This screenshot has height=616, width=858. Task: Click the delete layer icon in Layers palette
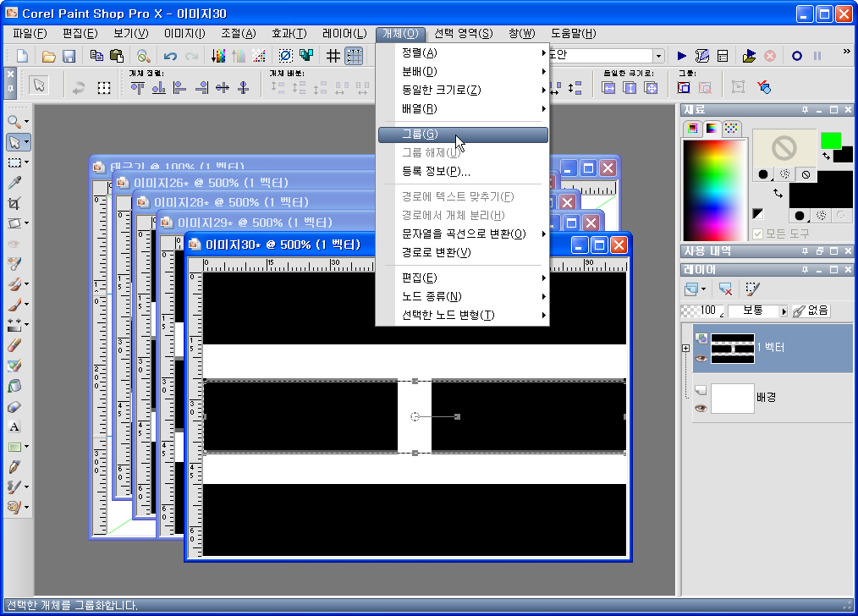726,289
